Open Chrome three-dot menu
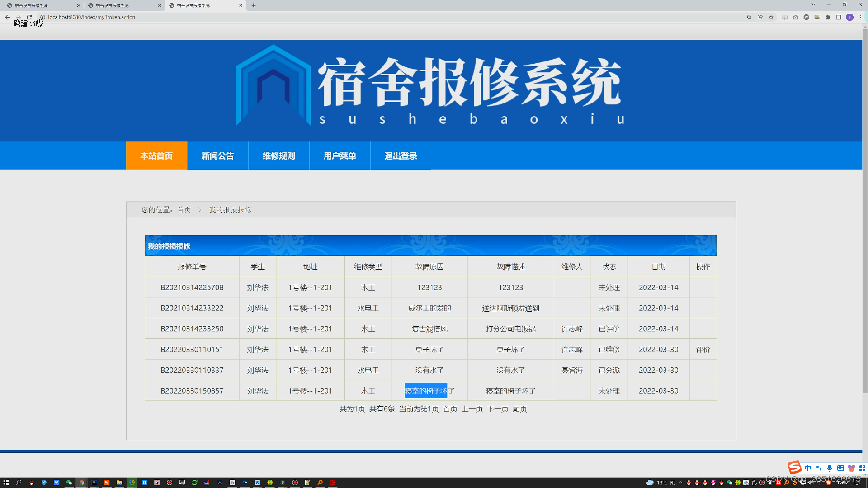The width and height of the screenshot is (868, 488). pyautogui.click(x=860, y=17)
